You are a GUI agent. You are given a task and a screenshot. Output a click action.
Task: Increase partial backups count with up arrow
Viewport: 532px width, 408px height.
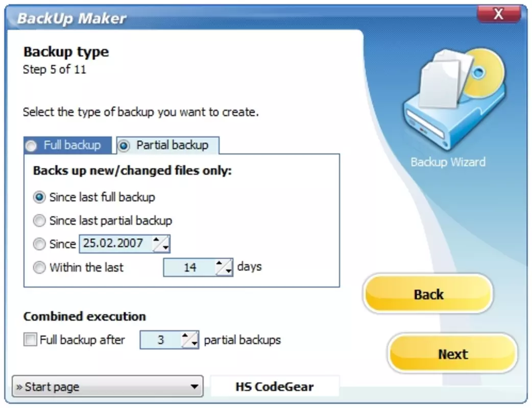pyautogui.click(x=186, y=336)
